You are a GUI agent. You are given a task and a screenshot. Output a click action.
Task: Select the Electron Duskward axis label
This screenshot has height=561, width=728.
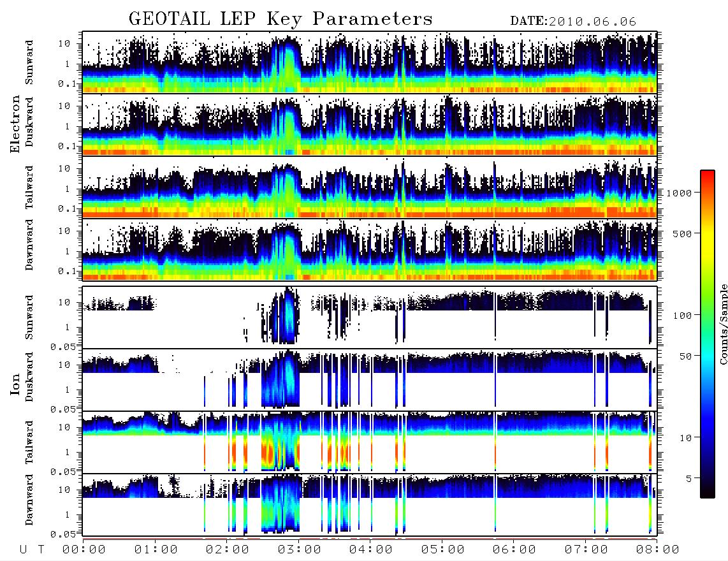tap(29, 122)
